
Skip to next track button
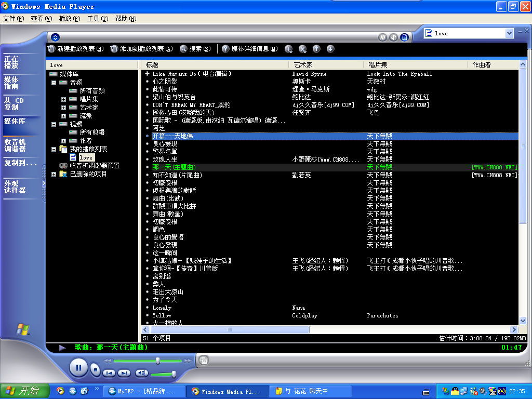coord(124,373)
